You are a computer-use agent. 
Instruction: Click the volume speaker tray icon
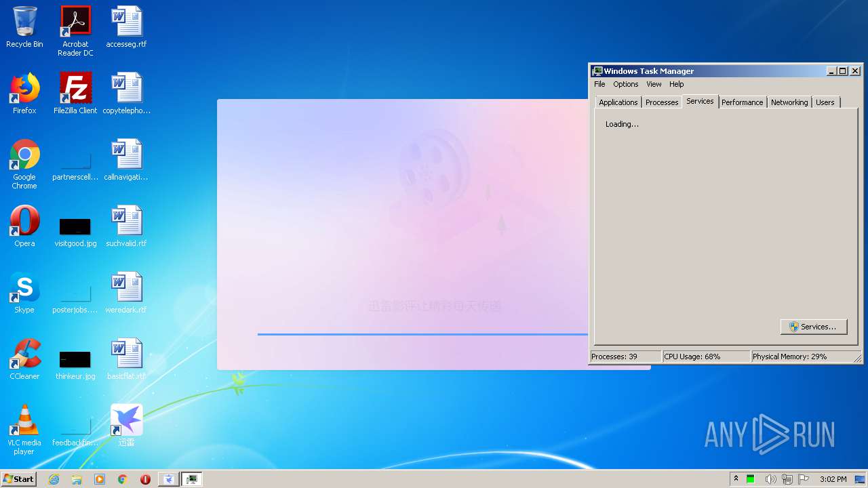[x=770, y=479]
